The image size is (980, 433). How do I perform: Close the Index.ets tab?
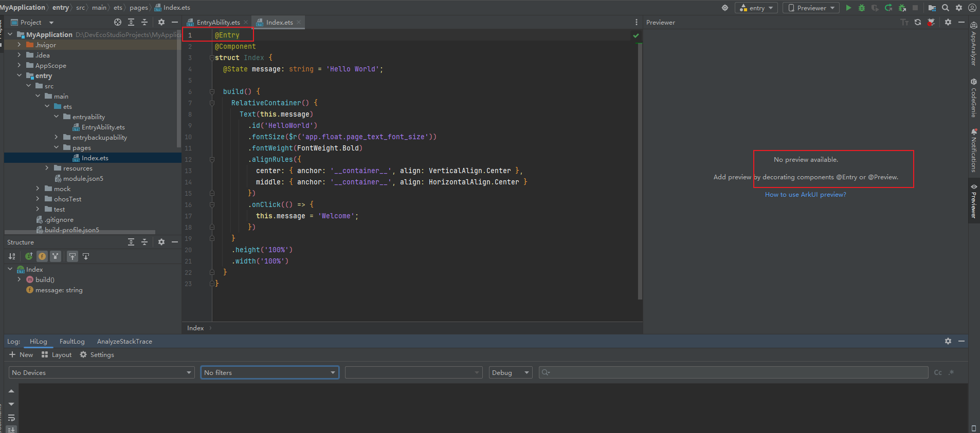pos(299,22)
